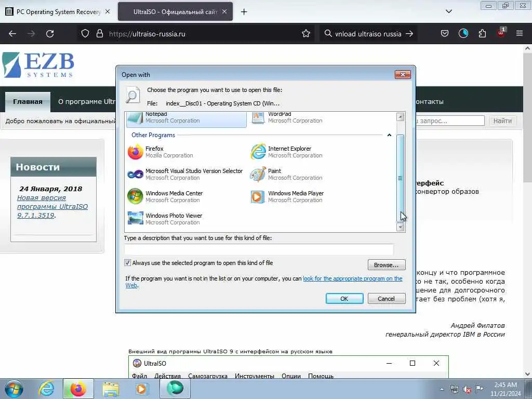532x399 pixels.
Task: Click scroll-up arrow of program list
Action: (x=401, y=117)
